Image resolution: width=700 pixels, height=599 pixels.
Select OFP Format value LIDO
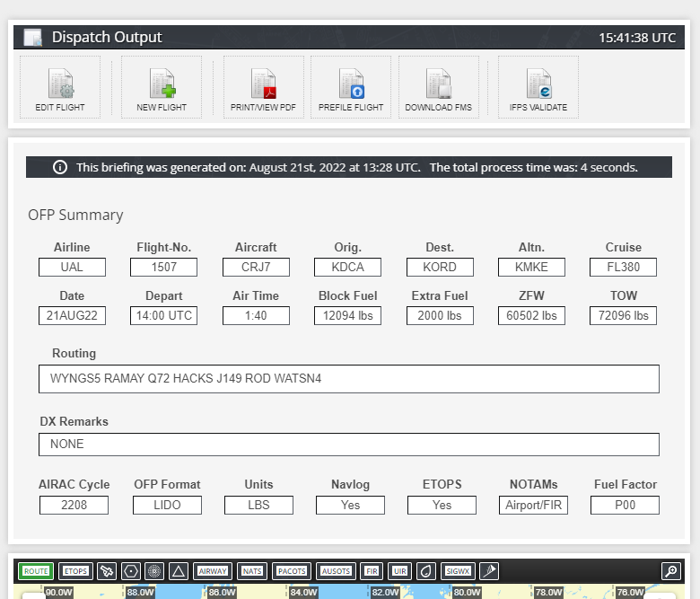[x=167, y=506]
